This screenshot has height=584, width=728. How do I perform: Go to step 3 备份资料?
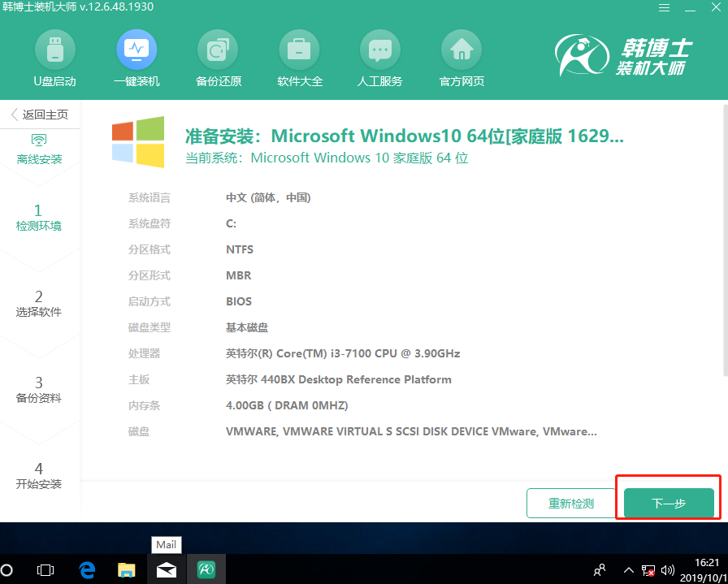click(x=37, y=387)
